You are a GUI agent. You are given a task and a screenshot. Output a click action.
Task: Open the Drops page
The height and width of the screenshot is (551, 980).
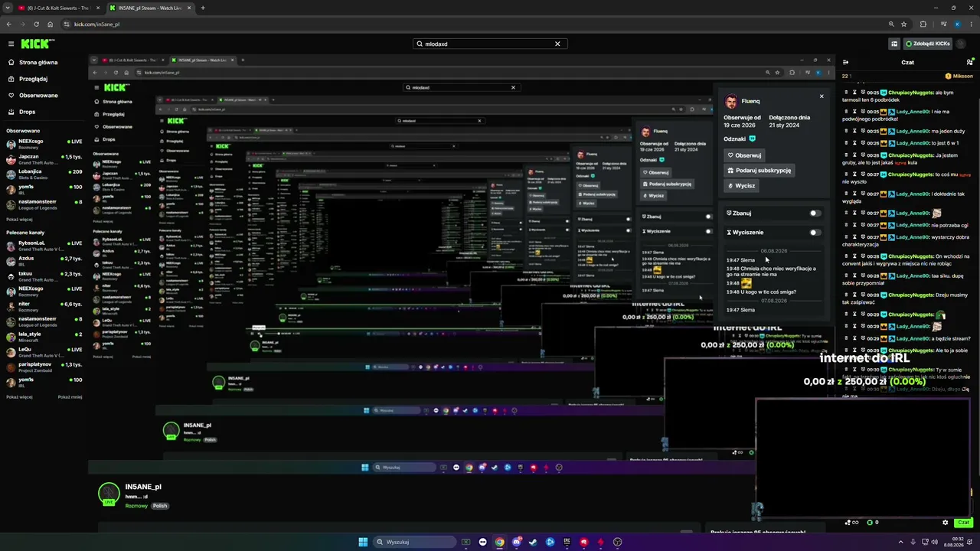[x=27, y=112]
